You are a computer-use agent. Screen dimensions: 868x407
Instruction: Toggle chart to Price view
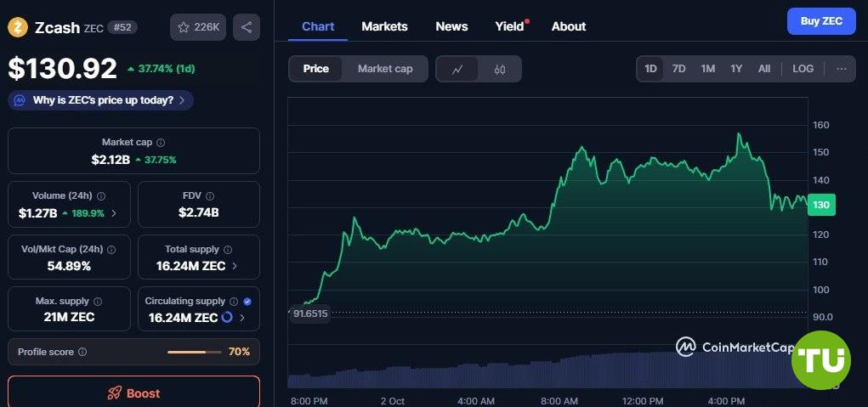315,69
